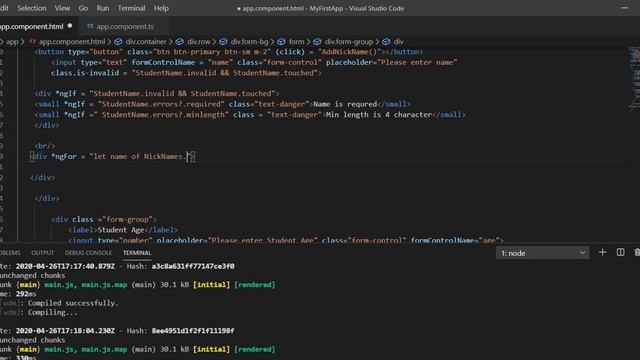Click breadcrumb div.form-group
Viewport: 640px width, 360px height.
point(349,42)
